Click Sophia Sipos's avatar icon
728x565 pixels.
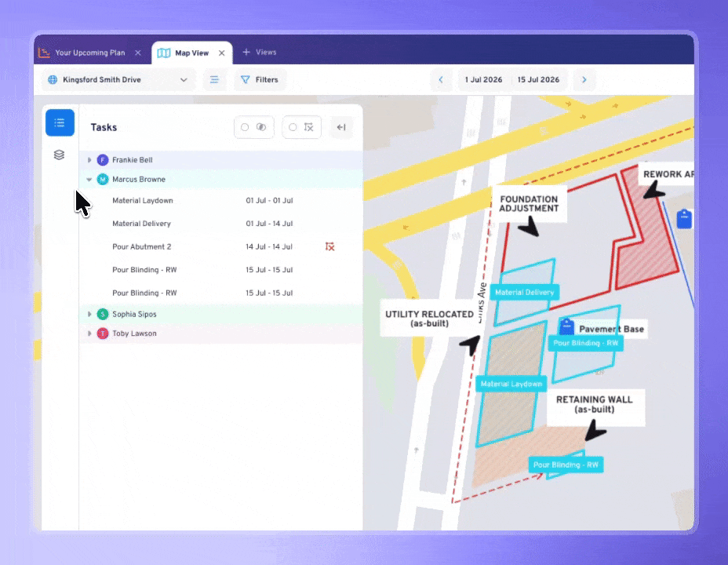coord(103,315)
